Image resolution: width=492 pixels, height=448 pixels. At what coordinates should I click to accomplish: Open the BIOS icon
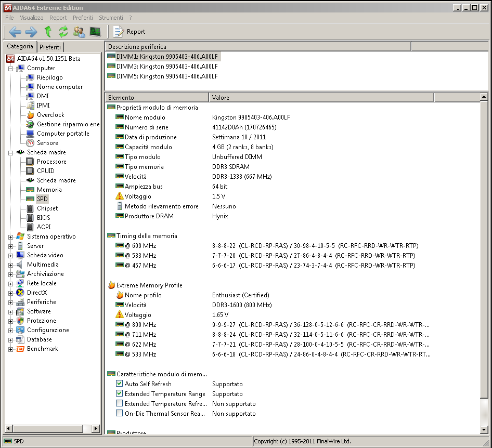click(x=30, y=218)
